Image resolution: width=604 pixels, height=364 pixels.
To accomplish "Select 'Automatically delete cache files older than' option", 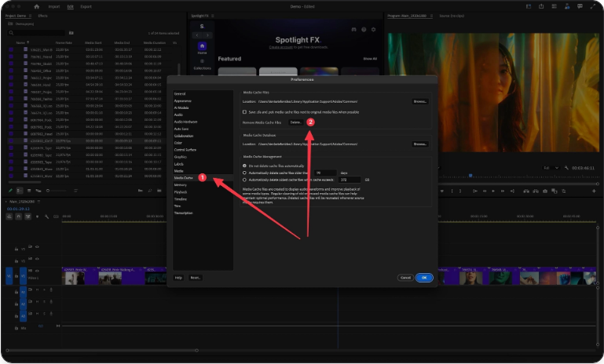I will pos(244,173).
